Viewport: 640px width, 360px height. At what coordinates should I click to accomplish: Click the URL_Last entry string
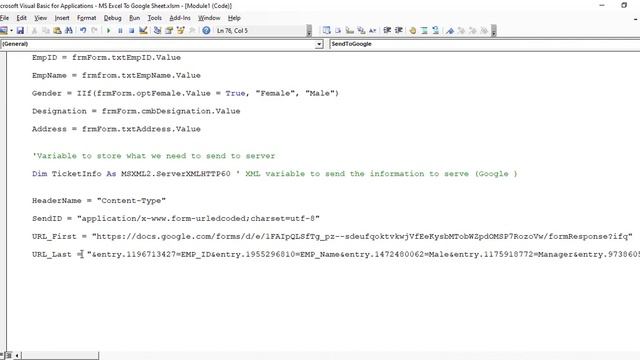363,254
